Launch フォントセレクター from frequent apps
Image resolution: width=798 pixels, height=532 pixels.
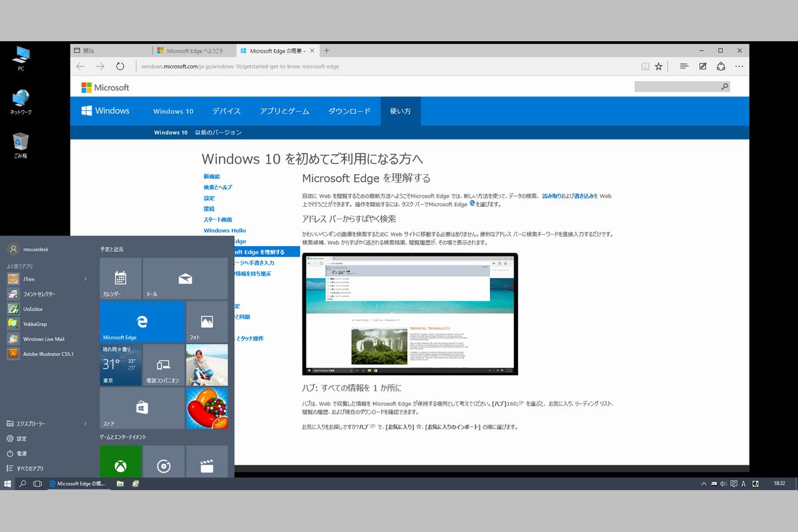tap(47, 294)
